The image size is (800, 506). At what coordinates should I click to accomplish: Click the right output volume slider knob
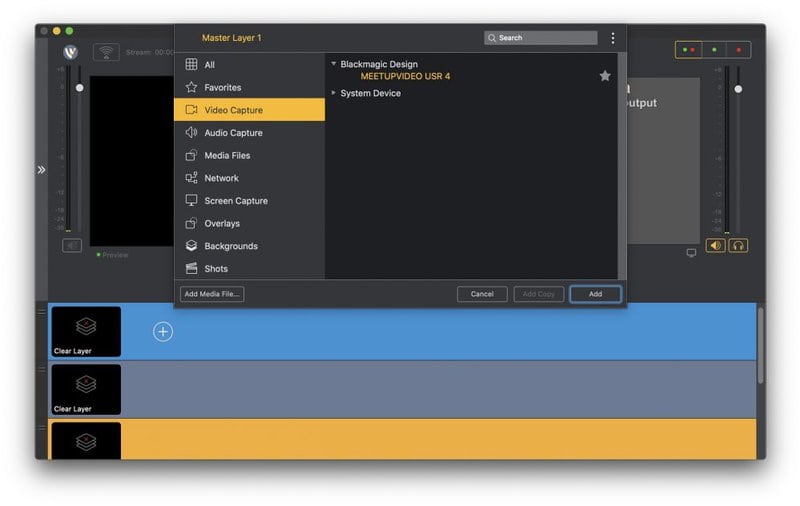coord(738,89)
